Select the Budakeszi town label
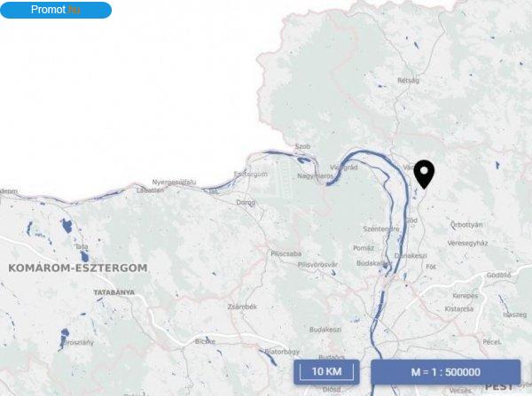 click(x=325, y=330)
